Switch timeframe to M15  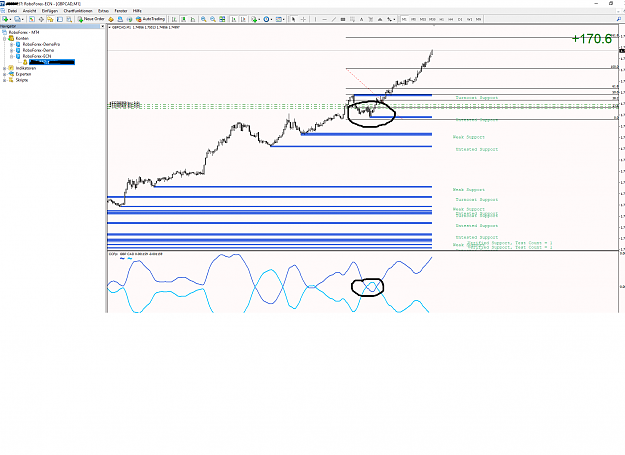point(423,19)
